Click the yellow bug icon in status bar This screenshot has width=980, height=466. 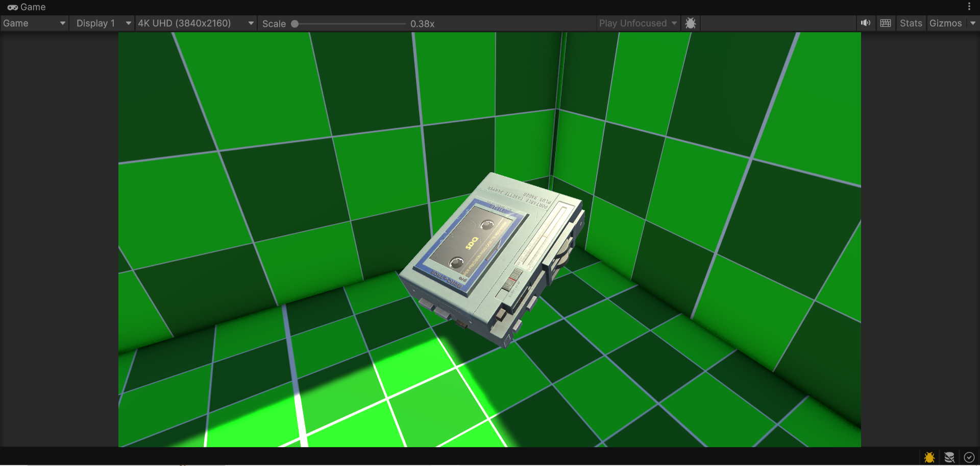[929, 457]
